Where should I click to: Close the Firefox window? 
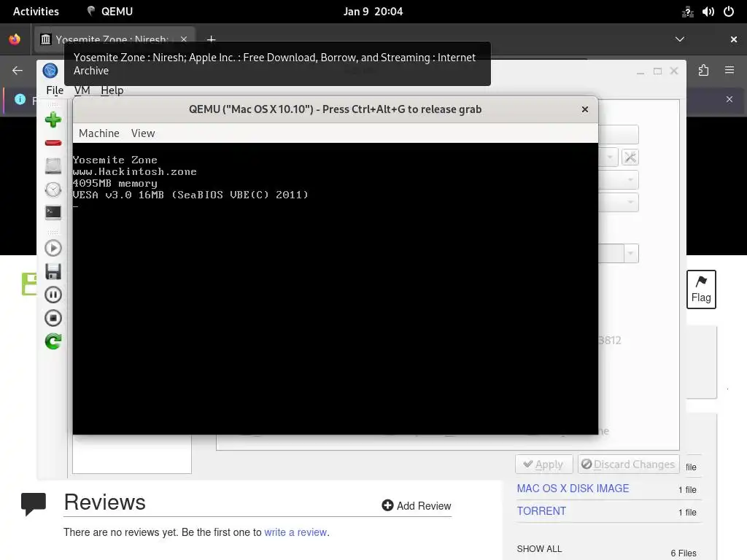[x=734, y=39]
